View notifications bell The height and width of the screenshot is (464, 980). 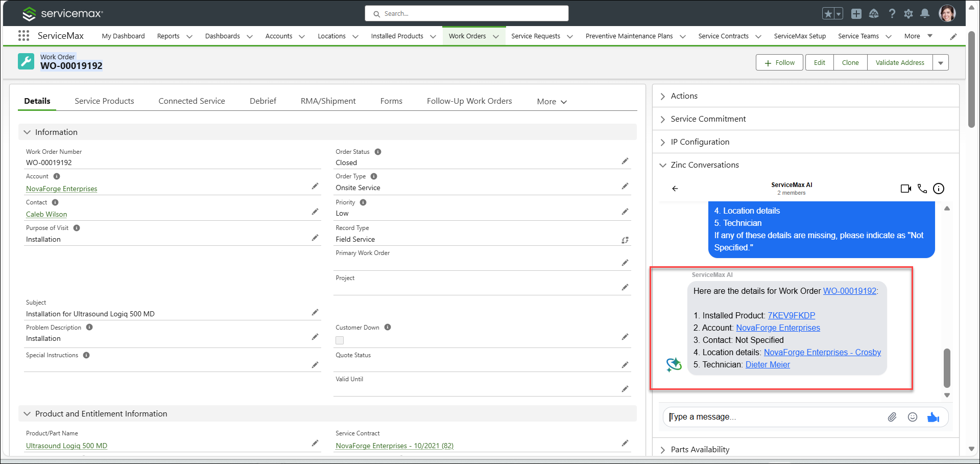click(x=925, y=14)
